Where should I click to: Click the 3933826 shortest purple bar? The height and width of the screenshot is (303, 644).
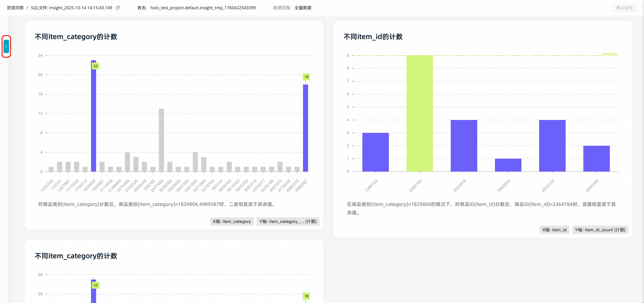508,165
